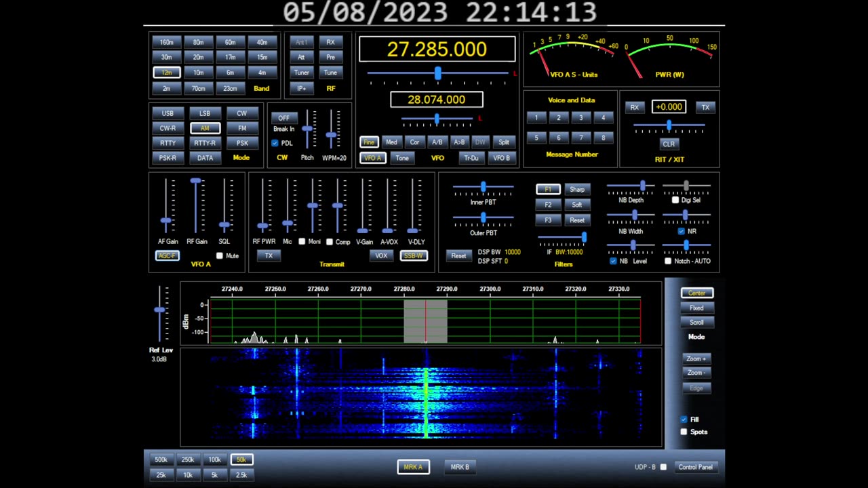The height and width of the screenshot is (488, 868).
Task: Set scope span to 100k
Action: pyautogui.click(x=214, y=460)
